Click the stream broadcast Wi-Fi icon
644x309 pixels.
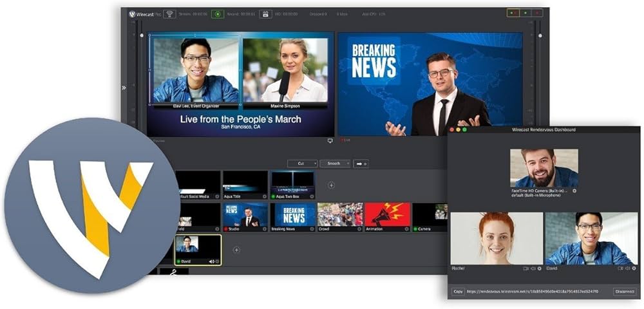pyautogui.click(x=169, y=14)
